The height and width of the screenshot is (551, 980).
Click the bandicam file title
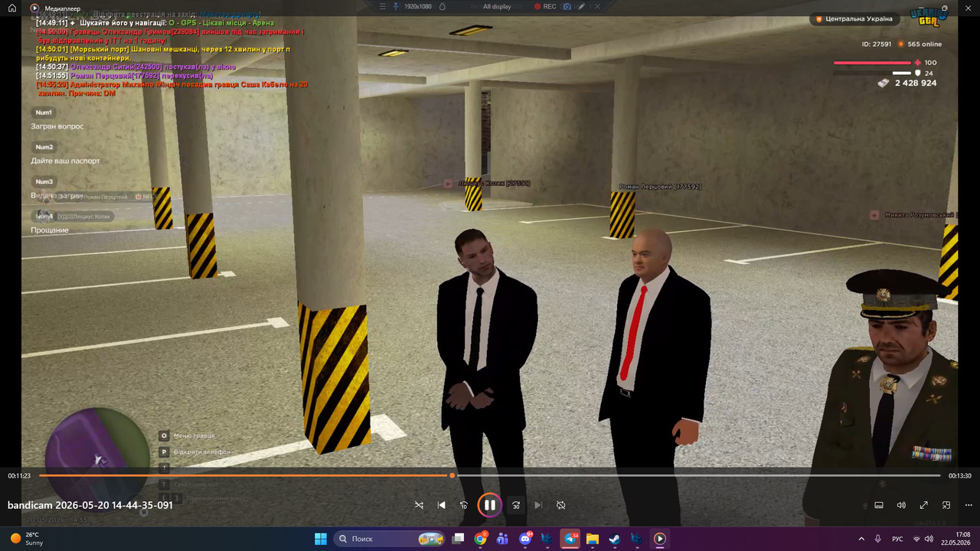click(x=90, y=505)
